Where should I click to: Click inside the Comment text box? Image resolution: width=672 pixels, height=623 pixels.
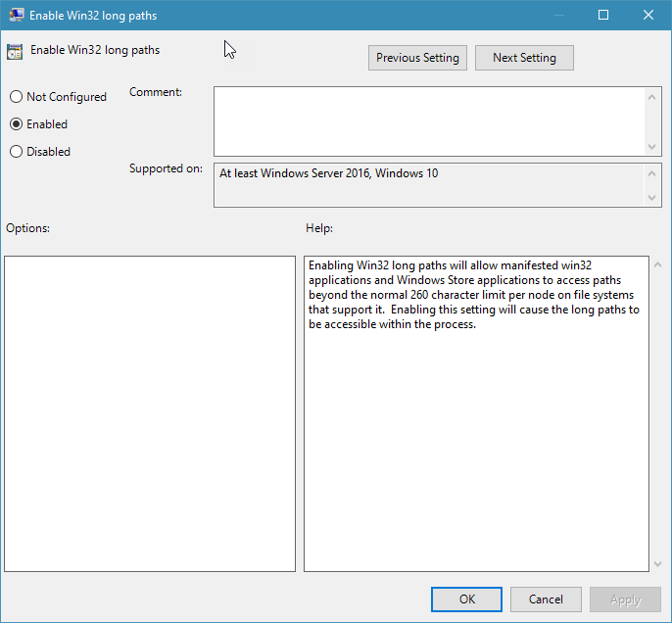pos(429,120)
